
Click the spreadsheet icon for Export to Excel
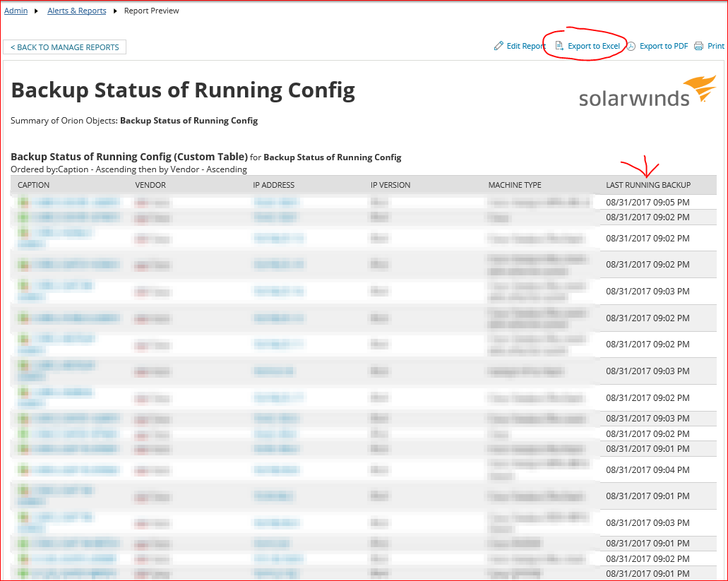click(x=559, y=47)
